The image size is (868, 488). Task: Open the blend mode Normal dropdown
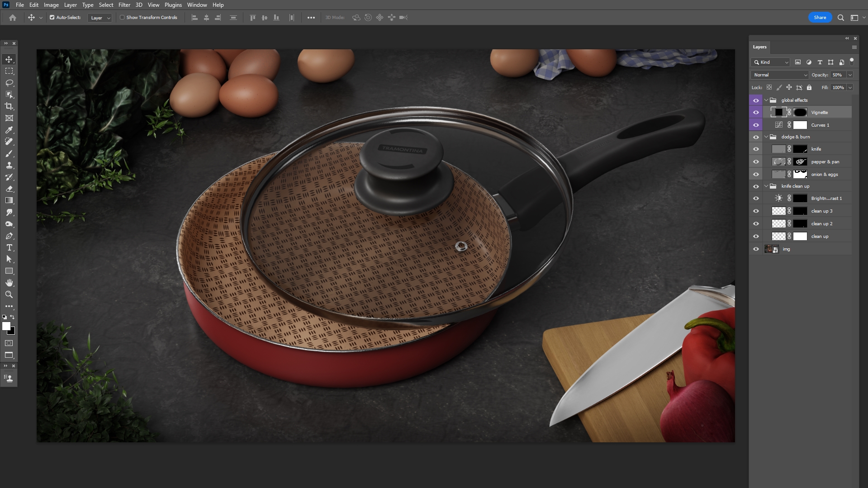(x=780, y=75)
